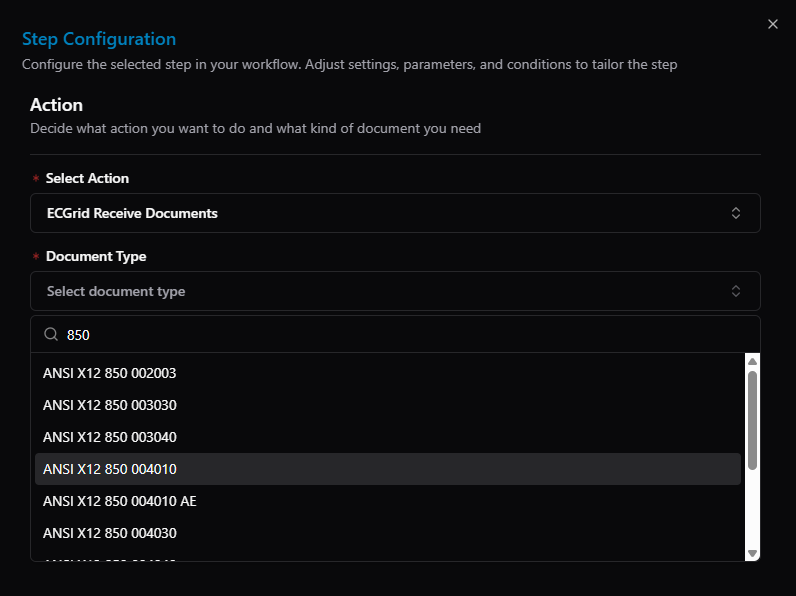Viewport: 796px width, 596px height.
Task: Click the scrollbar up arrow in list
Action: [752, 361]
